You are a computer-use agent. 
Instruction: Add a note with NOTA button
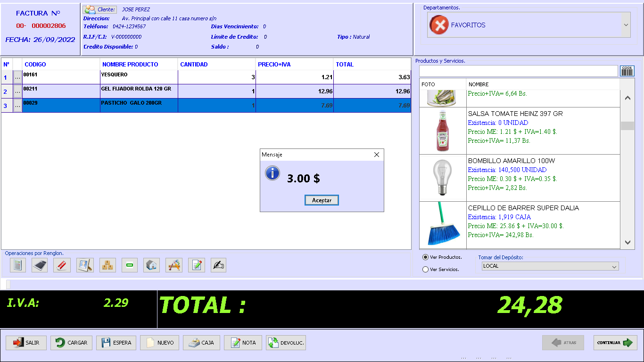243,343
